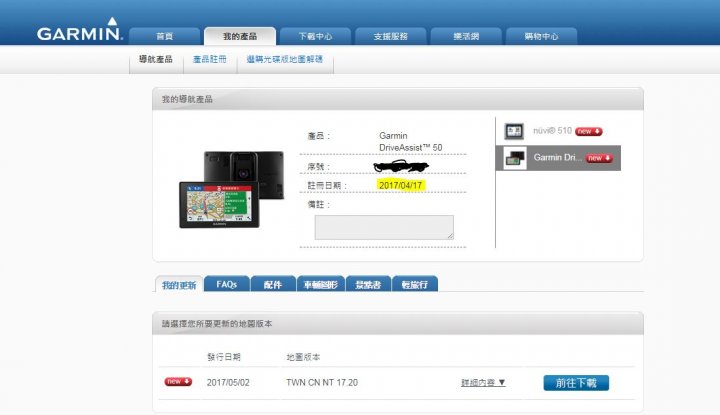This screenshot has width=720, height=415.
Task: Click the highlighted 2017/04/17 registration date
Action: tap(400, 185)
